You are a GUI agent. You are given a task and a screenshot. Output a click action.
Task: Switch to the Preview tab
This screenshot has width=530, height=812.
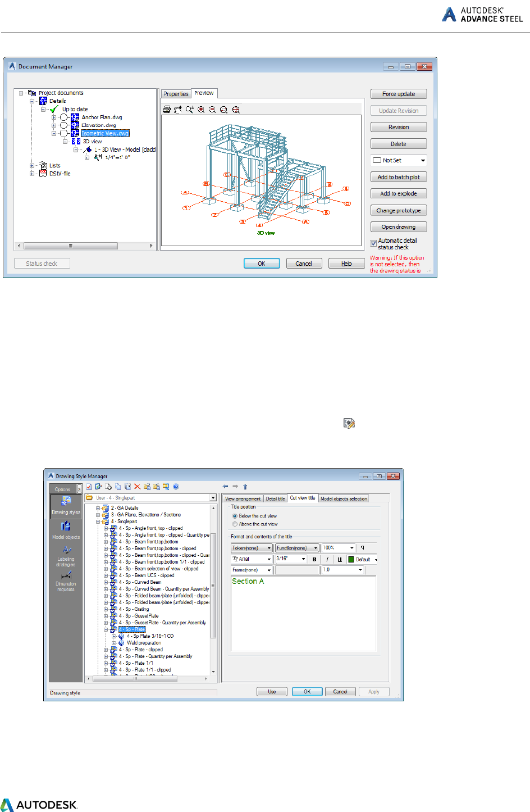pyautogui.click(x=204, y=93)
